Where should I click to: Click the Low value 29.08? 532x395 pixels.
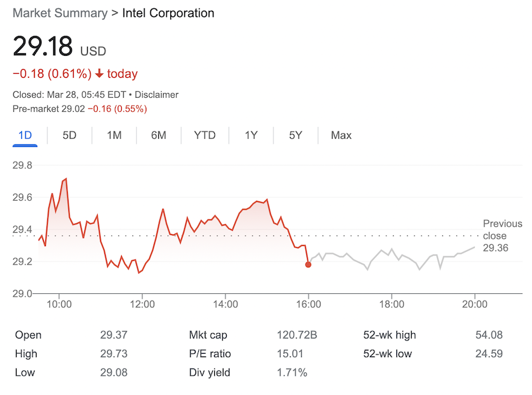tap(114, 372)
